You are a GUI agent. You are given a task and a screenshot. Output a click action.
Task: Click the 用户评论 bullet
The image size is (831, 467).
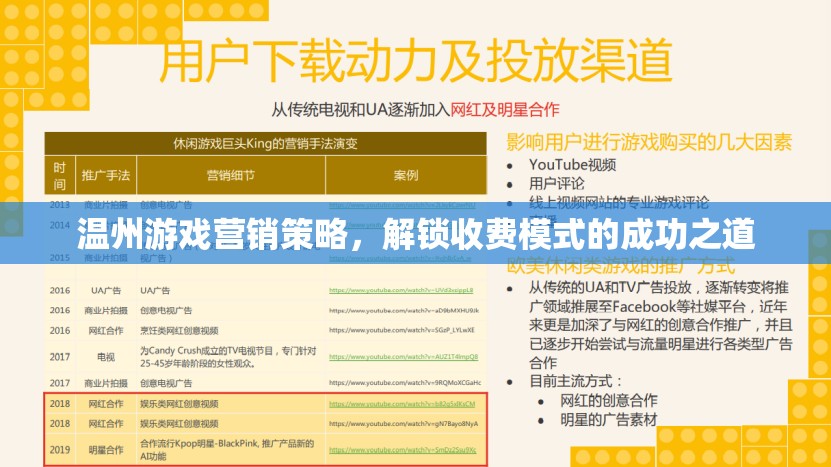556,183
